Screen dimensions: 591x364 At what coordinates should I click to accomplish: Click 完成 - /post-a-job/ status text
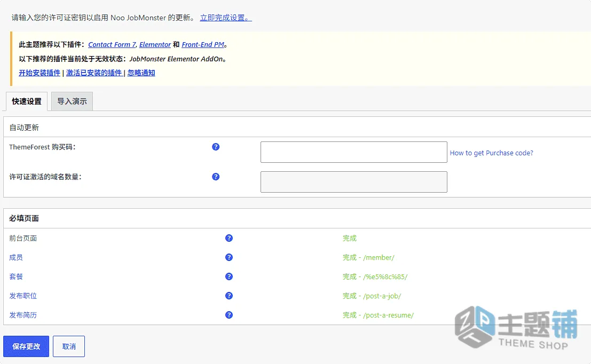372,296
